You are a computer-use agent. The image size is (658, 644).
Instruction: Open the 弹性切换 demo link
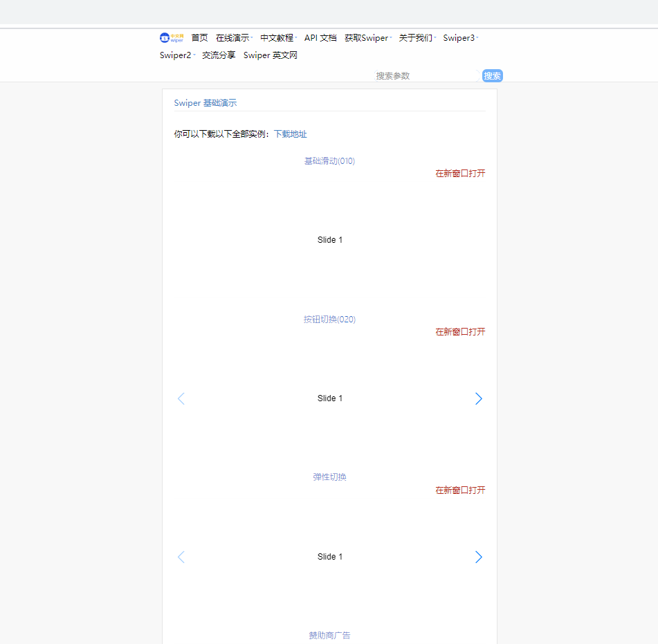(329, 477)
